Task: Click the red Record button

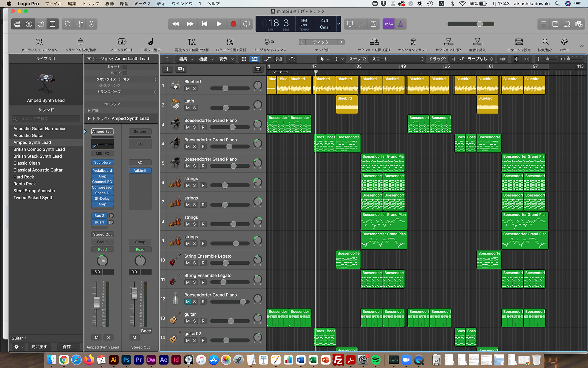Action: pos(233,24)
